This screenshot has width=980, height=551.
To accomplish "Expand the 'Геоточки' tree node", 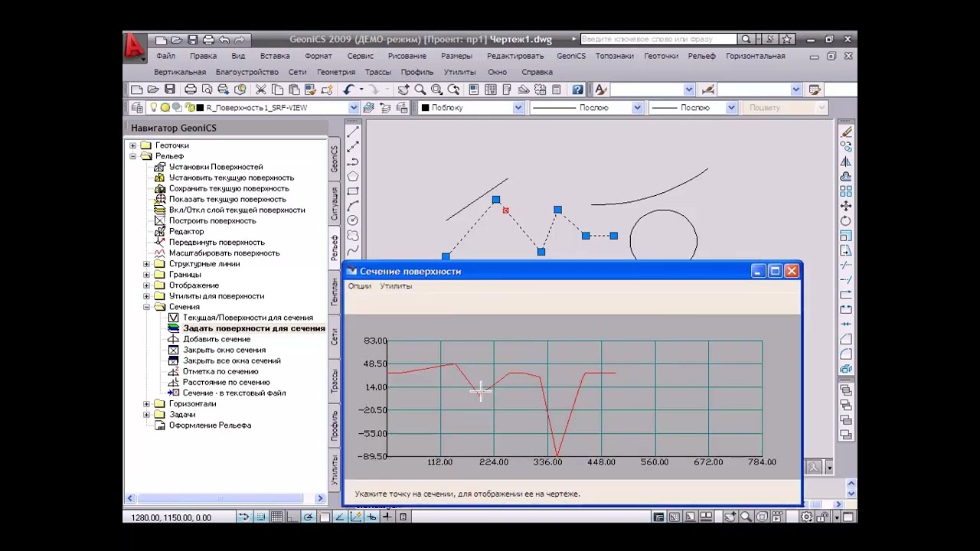I will [x=132, y=145].
